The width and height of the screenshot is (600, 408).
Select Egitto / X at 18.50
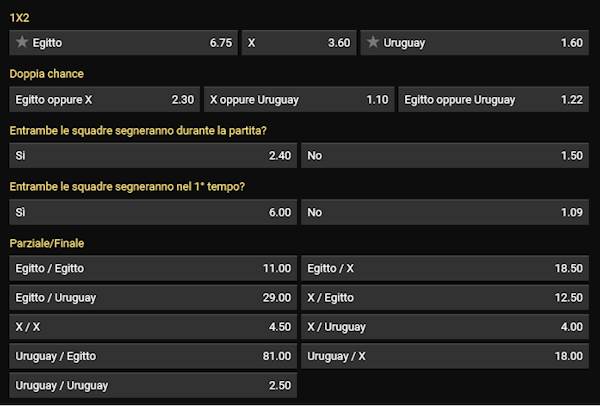click(x=445, y=269)
